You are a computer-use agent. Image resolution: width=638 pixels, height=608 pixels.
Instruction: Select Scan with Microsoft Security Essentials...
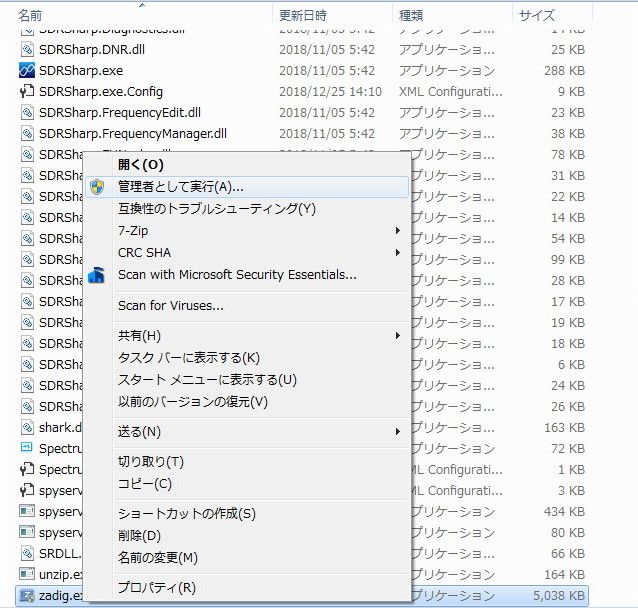[x=247, y=275]
